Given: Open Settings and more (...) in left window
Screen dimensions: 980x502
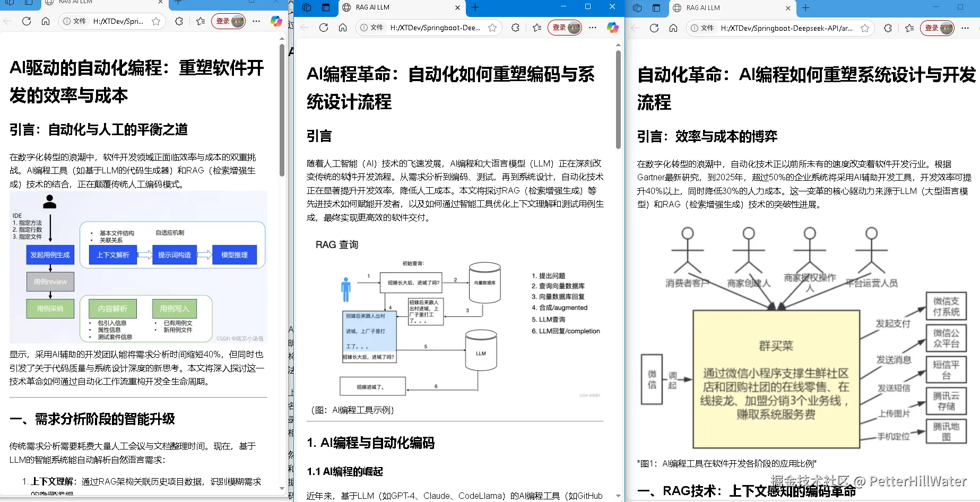Looking at the screenshot, I should [256, 21].
